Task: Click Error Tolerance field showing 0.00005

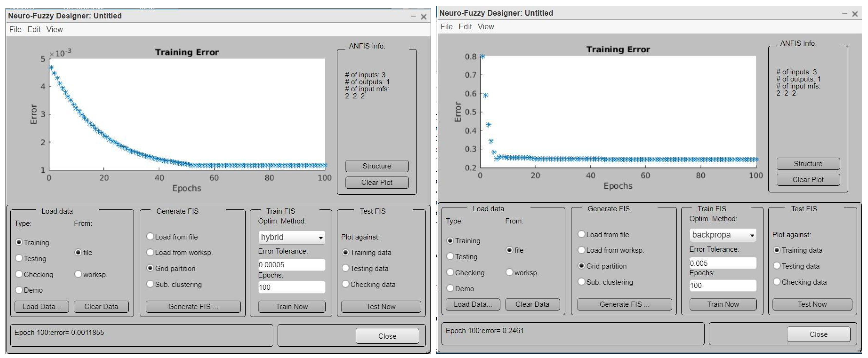Action: [292, 265]
